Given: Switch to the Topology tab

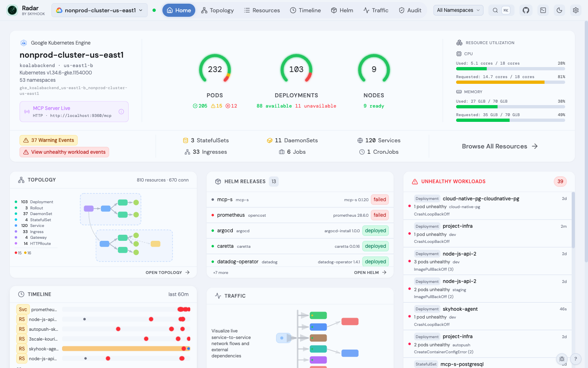Looking at the screenshot, I should click(x=217, y=10).
